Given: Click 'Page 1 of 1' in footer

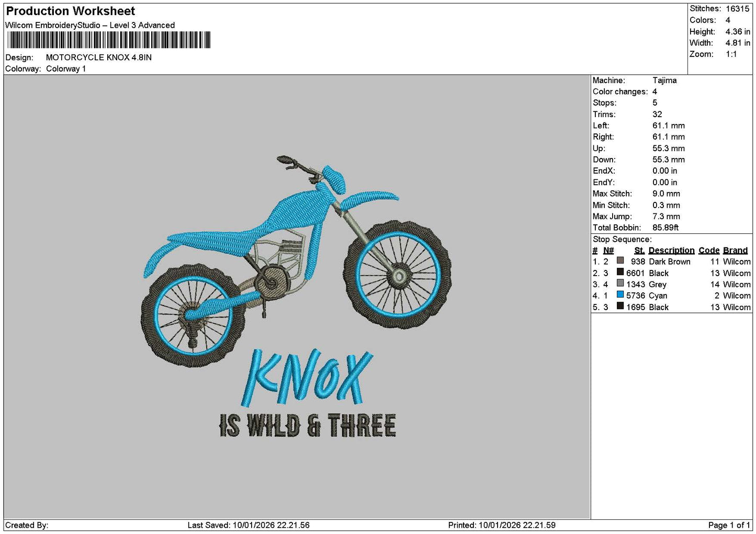Looking at the screenshot, I should pyautogui.click(x=729, y=525).
